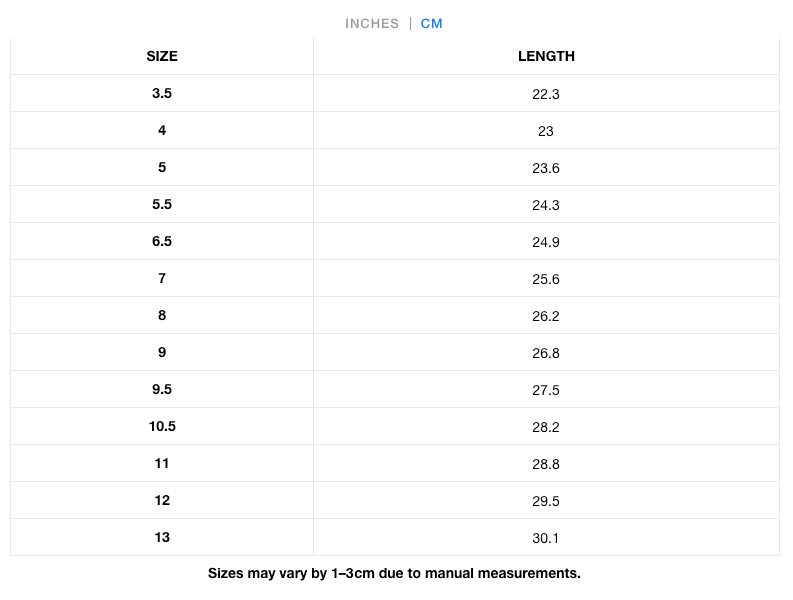Select size 4 in the table
Screen dimensions: 793x600
[x=162, y=130]
